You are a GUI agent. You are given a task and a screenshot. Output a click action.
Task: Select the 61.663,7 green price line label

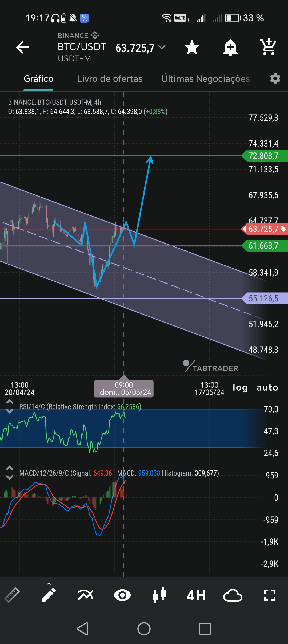click(265, 245)
